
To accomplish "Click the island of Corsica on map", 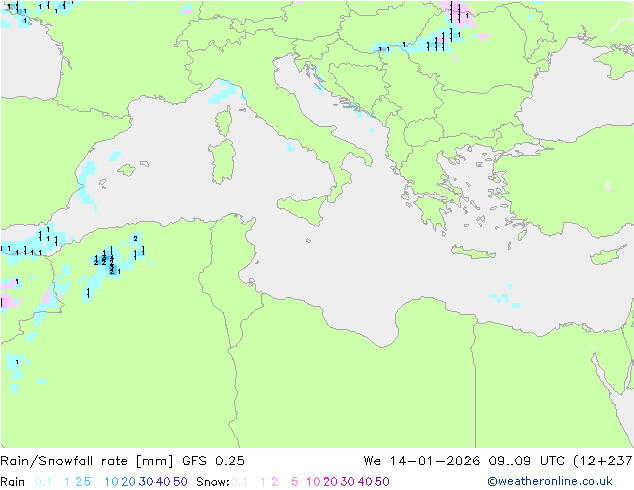I will (224, 121).
